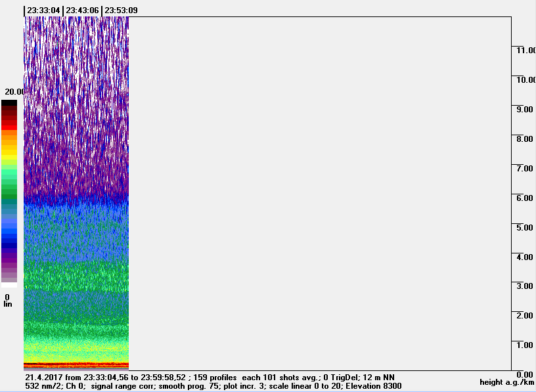Click the 23:43:06 time marker

click(x=82, y=11)
